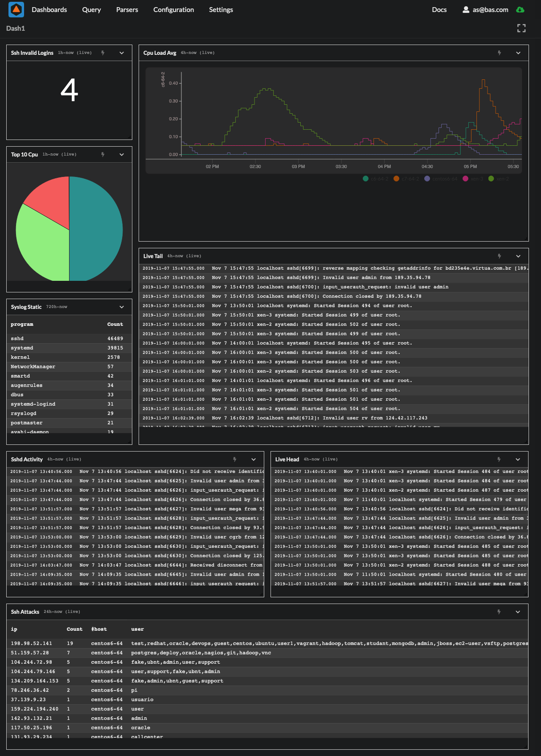Select the kernel row in Syslog Static
Viewport: 541px width, 756px height.
(69, 357)
